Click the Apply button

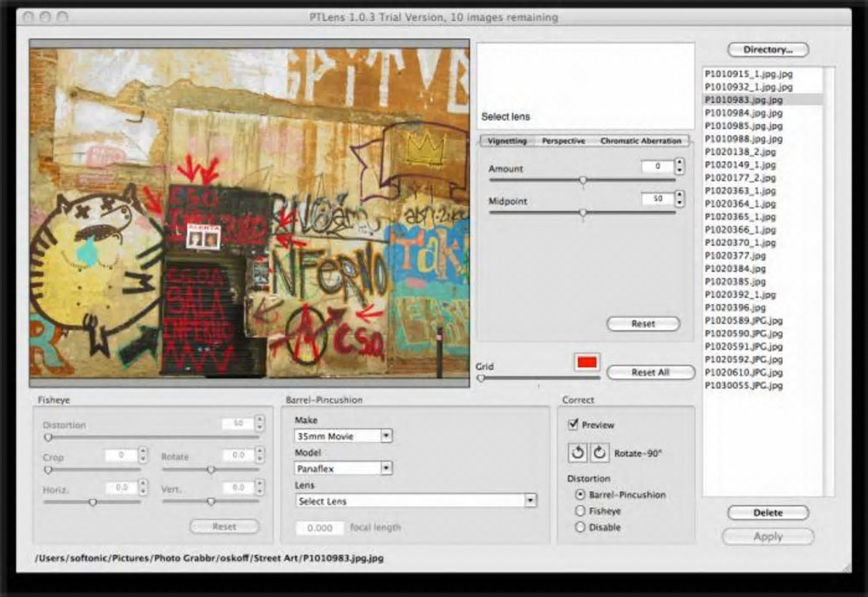point(768,536)
